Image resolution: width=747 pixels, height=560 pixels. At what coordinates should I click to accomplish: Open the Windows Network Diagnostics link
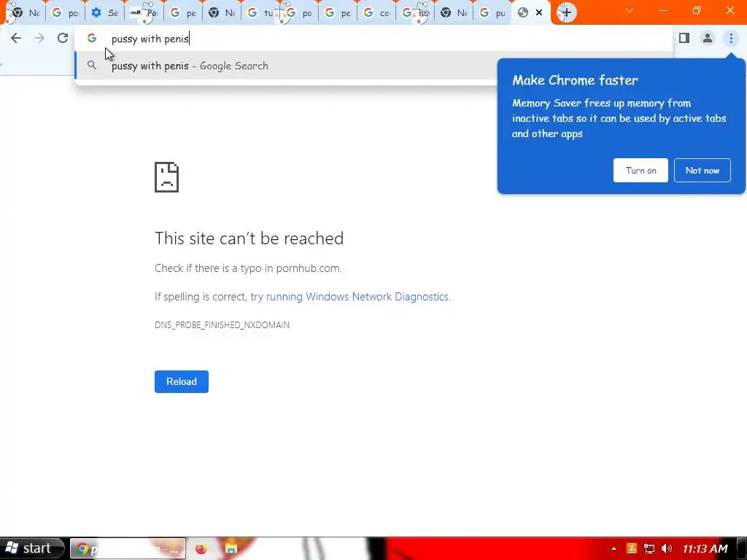(x=349, y=297)
